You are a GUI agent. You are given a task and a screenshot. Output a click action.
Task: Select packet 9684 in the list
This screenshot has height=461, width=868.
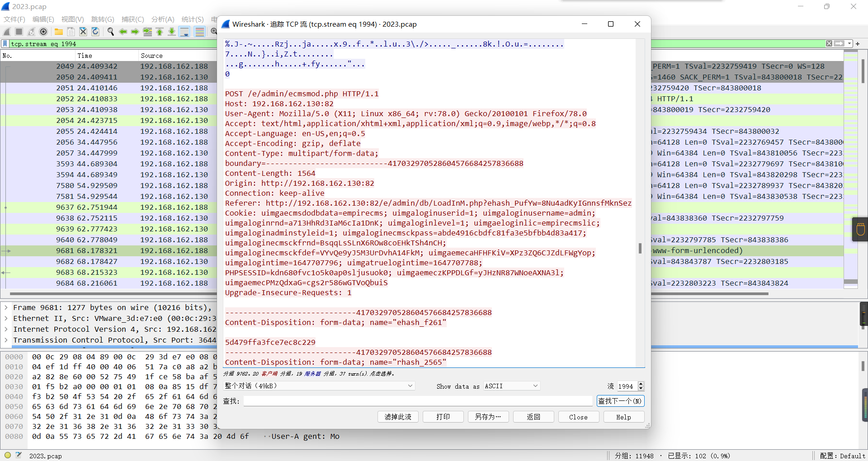click(108, 283)
